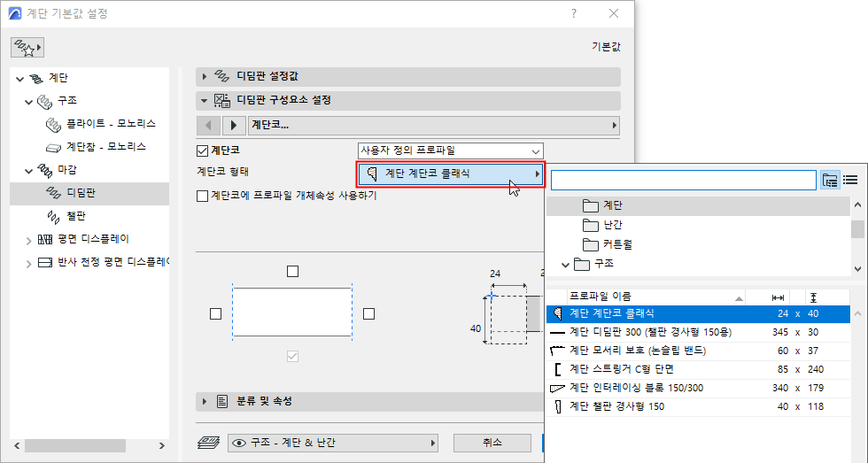Open the 계단코... page selector
Screen dimensions: 868x463
(x=434, y=126)
